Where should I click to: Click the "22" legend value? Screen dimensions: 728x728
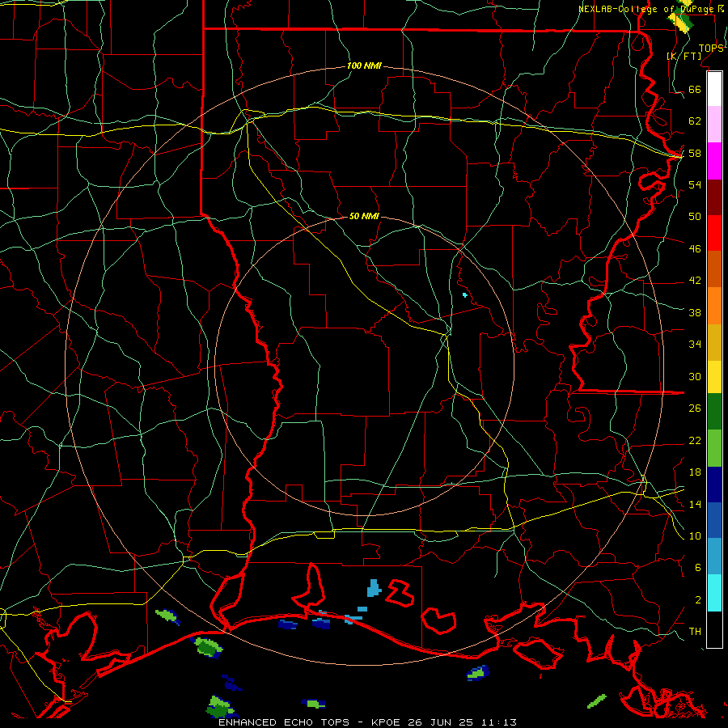point(695,440)
